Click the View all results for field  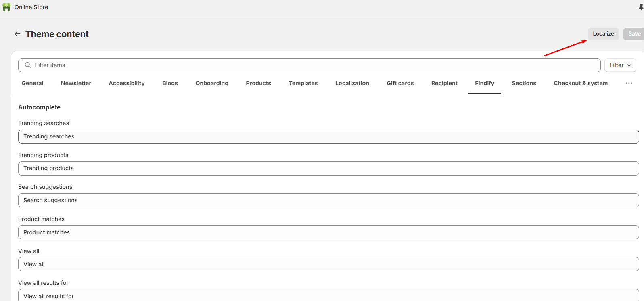pos(328,295)
